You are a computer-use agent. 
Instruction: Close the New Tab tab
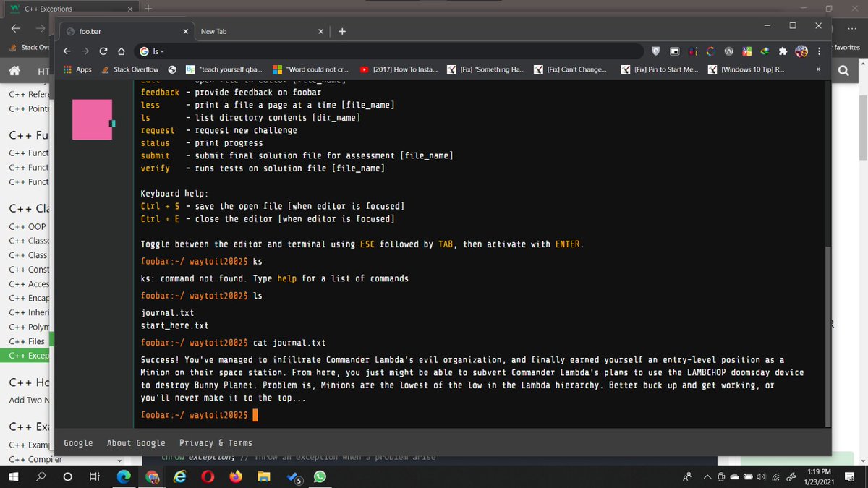pos(320,32)
